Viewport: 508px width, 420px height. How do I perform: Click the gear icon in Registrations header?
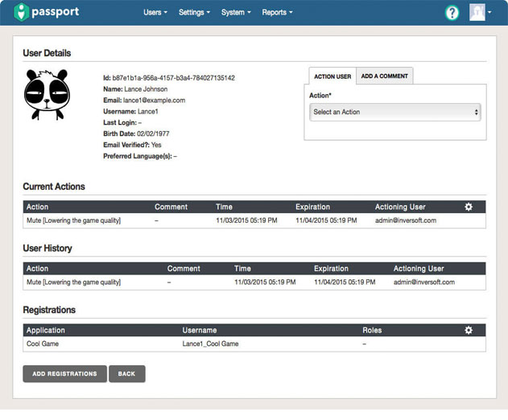pyautogui.click(x=469, y=331)
